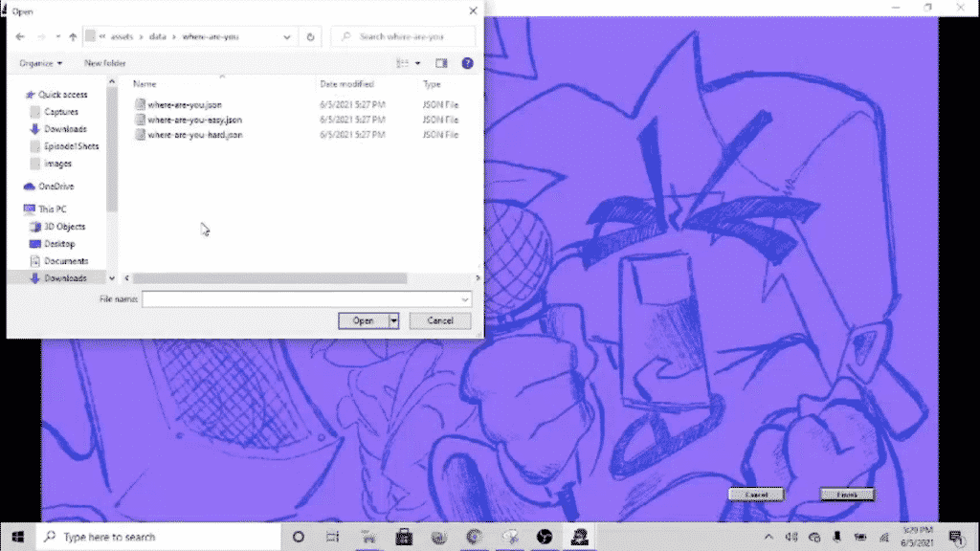The width and height of the screenshot is (980, 551).
Task: Open the notification center icon
Action: click(x=956, y=537)
